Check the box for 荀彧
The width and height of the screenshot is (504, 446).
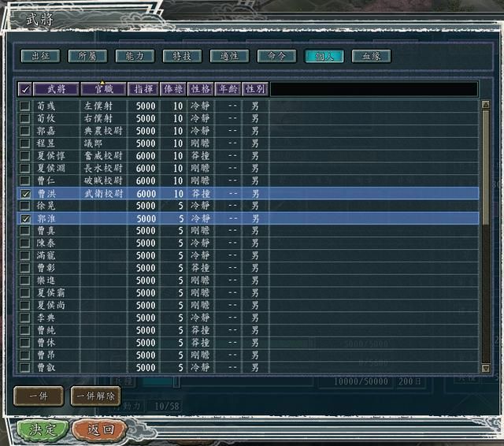tap(25, 105)
